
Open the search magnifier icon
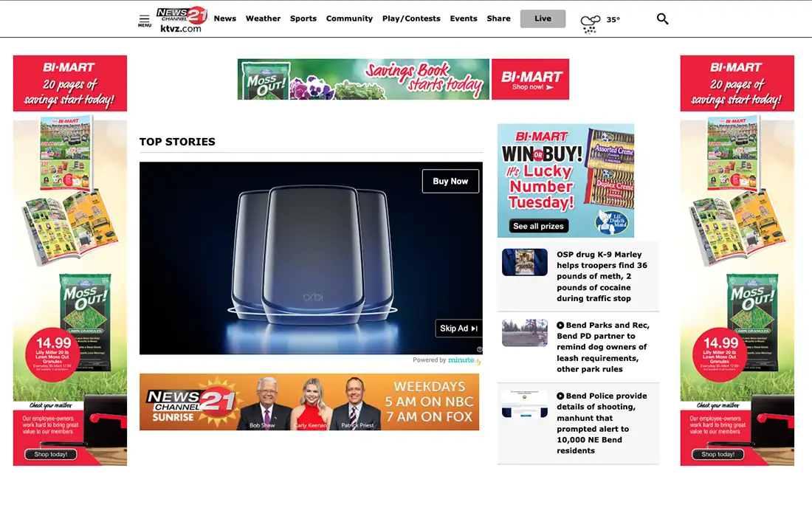click(x=662, y=19)
